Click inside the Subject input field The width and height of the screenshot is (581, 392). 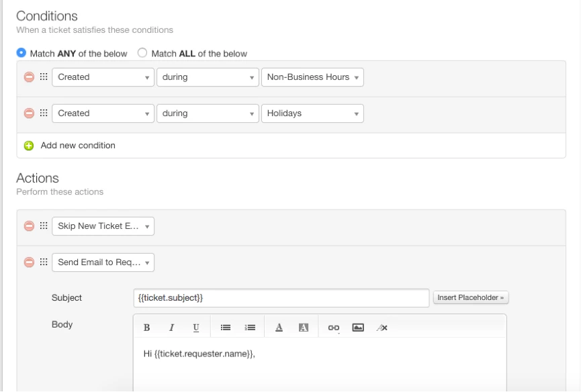click(x=282, y=297)
